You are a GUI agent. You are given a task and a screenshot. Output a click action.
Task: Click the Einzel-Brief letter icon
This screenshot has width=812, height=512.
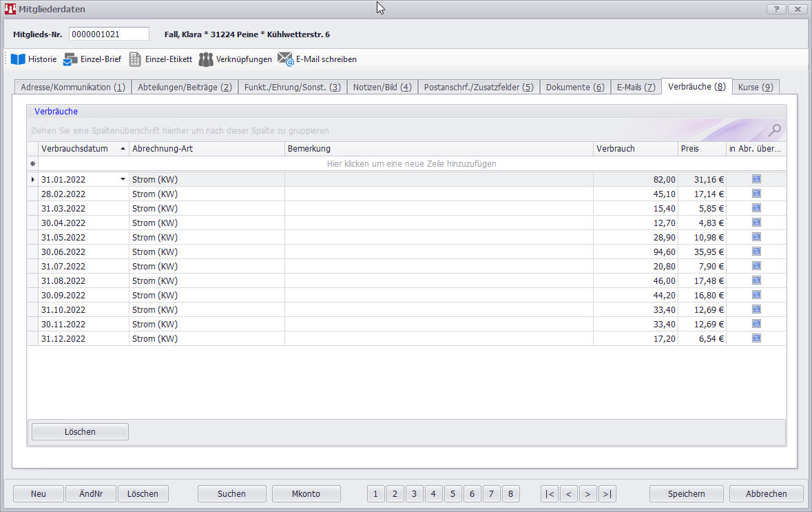(x=70, y=59)
